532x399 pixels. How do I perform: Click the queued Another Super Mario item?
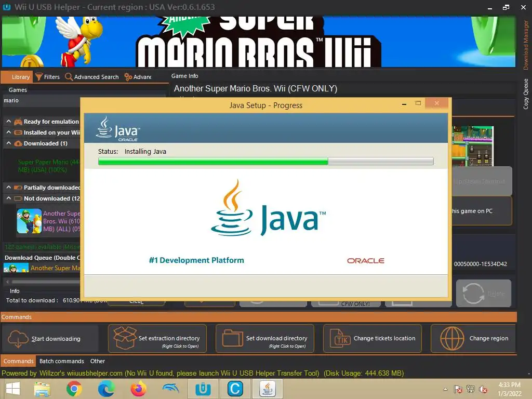click(42, 268)
